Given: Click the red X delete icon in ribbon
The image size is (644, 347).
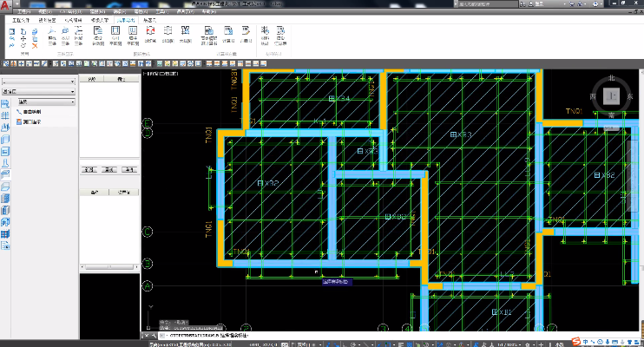Looking at the screenshot, I should click(x=35, y=46).
